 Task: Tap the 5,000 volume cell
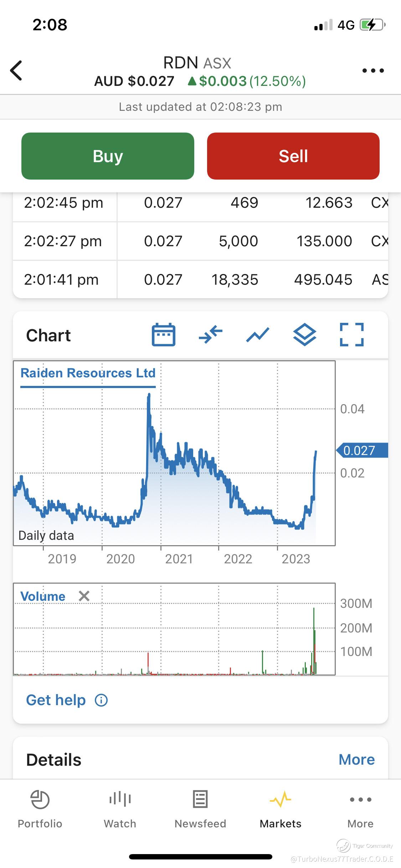coord(238,241)
